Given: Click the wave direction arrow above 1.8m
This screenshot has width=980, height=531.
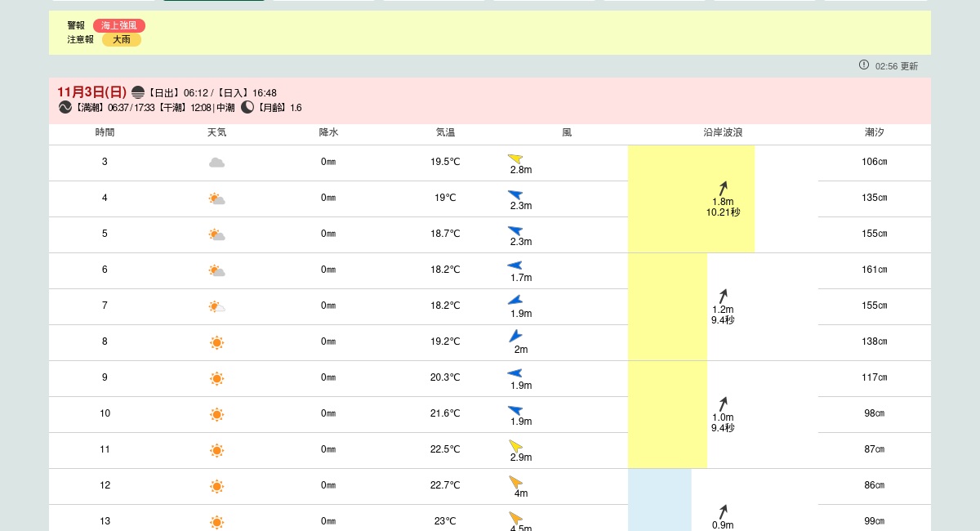Looking at the screenshot, I should [x=723, y=188].
